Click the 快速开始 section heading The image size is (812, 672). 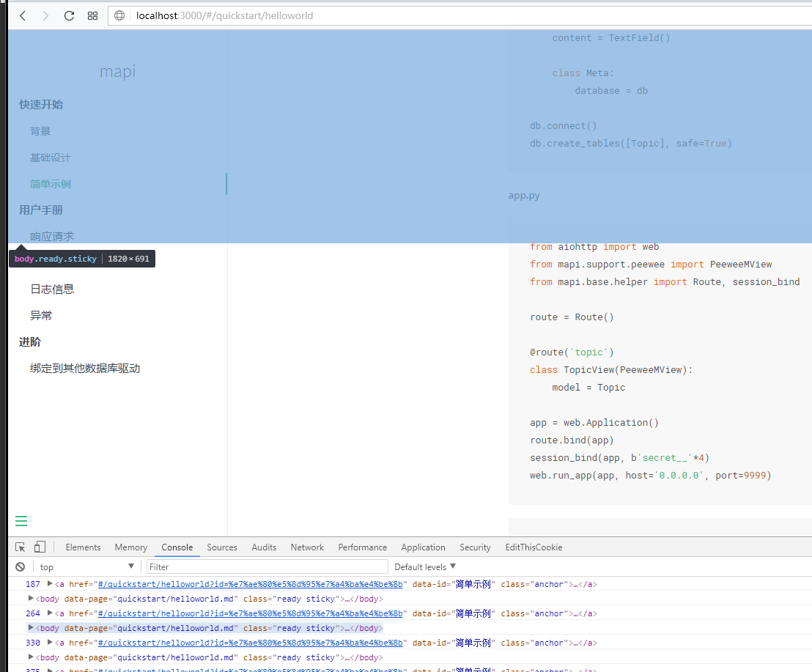pos(41,105)
